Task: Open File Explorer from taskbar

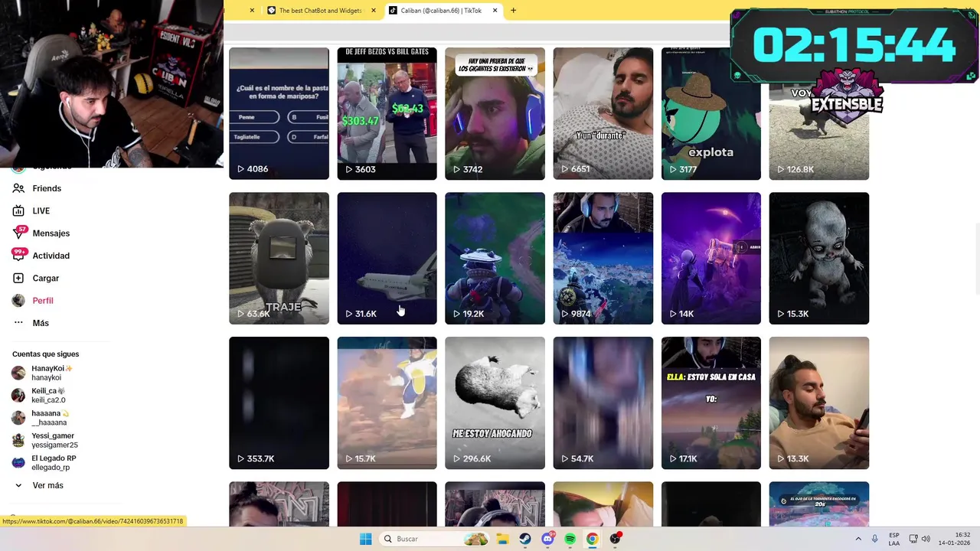Action: (502, 539)
